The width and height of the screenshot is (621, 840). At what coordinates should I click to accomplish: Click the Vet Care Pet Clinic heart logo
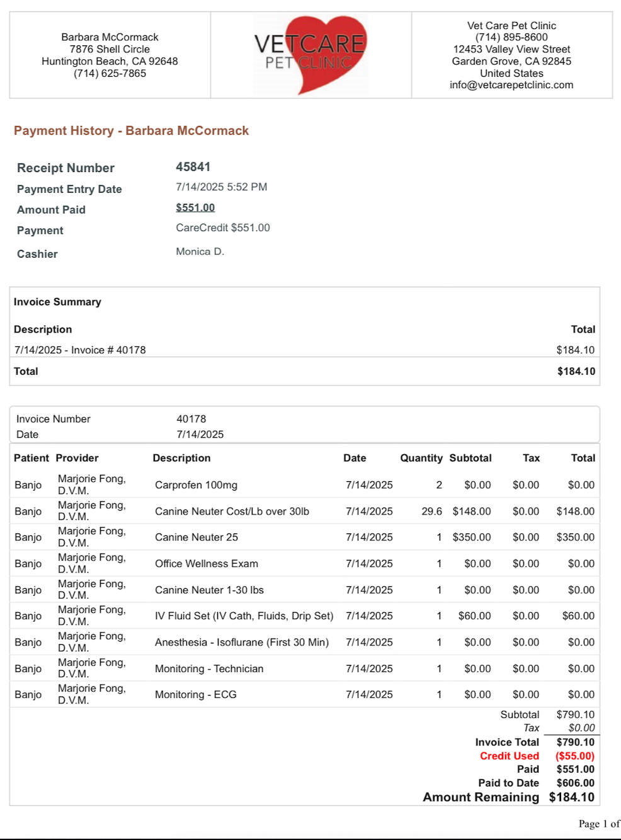tap(310, 55)
